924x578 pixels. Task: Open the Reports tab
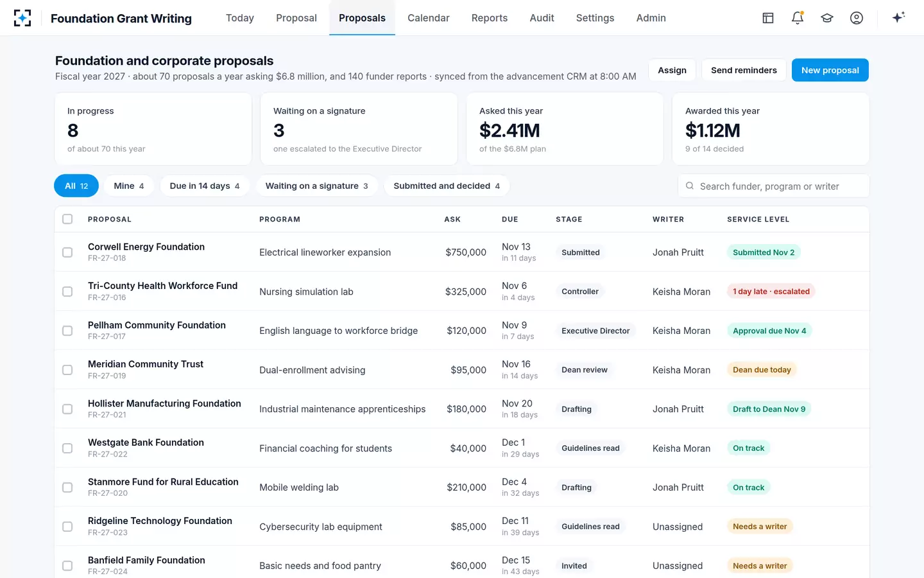[490, 18]
